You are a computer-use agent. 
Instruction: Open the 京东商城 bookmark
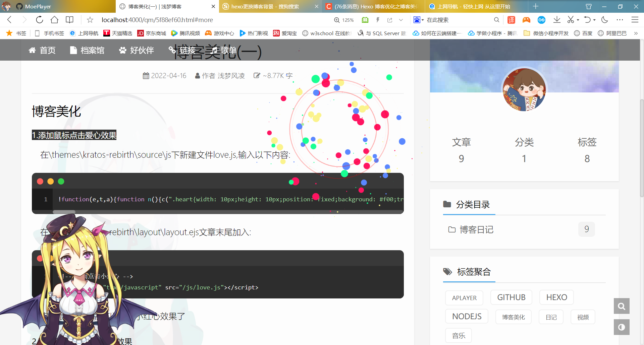152,33
